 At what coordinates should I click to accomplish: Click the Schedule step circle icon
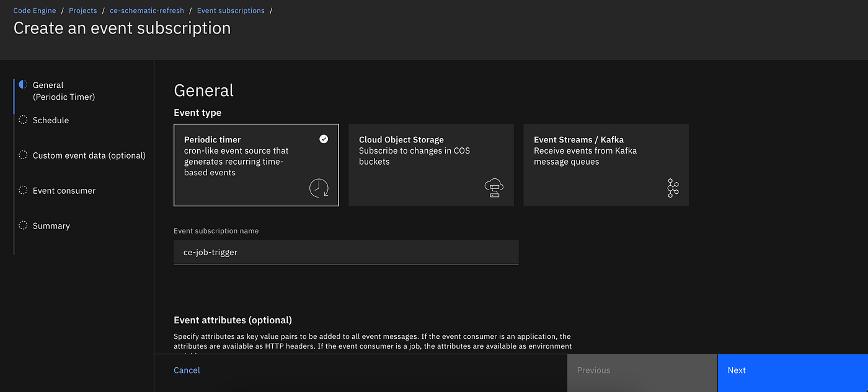(x=23, y=120)
